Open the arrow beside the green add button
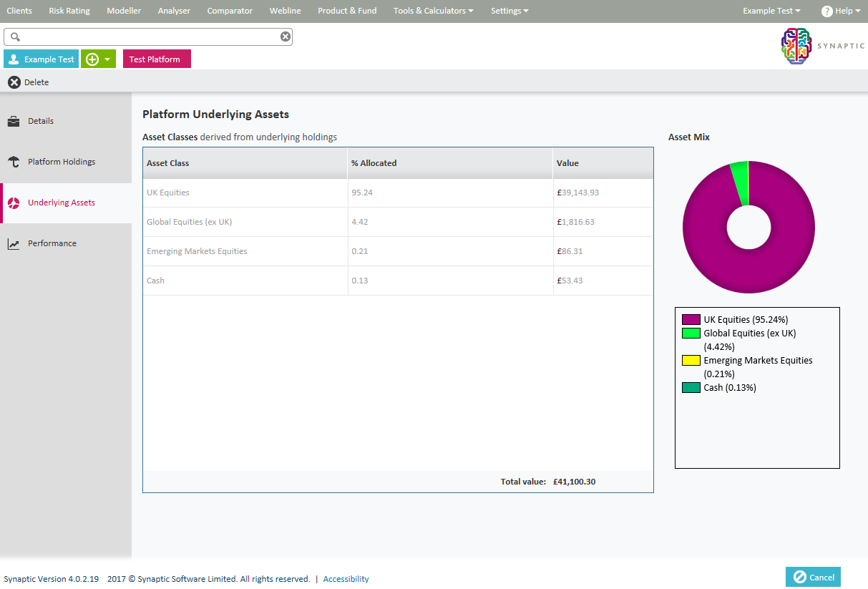The width and height of the screenshot is (868, 589). point(107,59)
